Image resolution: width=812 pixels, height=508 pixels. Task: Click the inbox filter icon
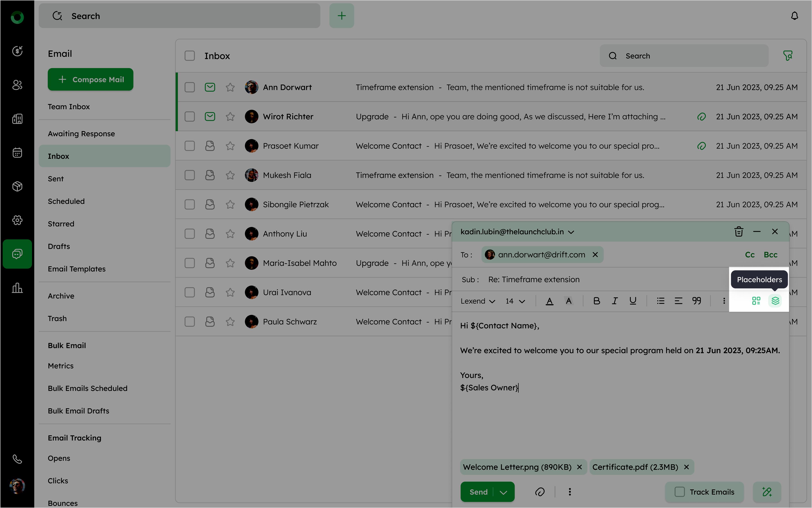[787, 55]
